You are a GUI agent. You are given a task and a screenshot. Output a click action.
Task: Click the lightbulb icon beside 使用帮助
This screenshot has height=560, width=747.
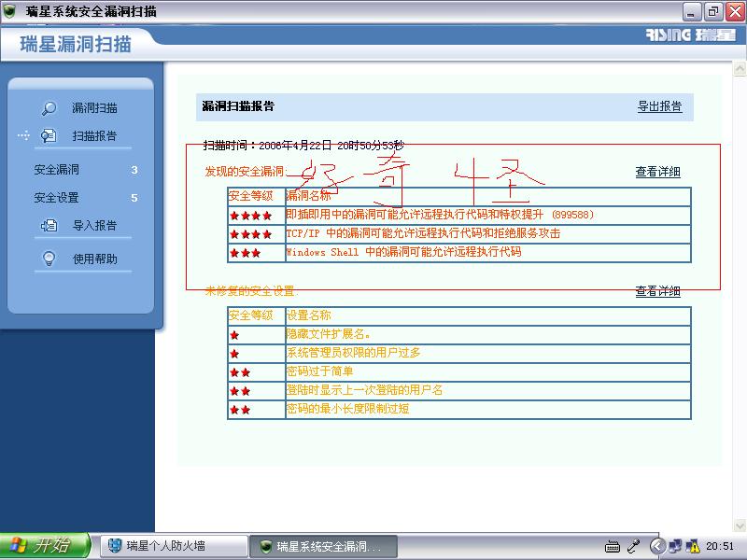click(49, 259)
